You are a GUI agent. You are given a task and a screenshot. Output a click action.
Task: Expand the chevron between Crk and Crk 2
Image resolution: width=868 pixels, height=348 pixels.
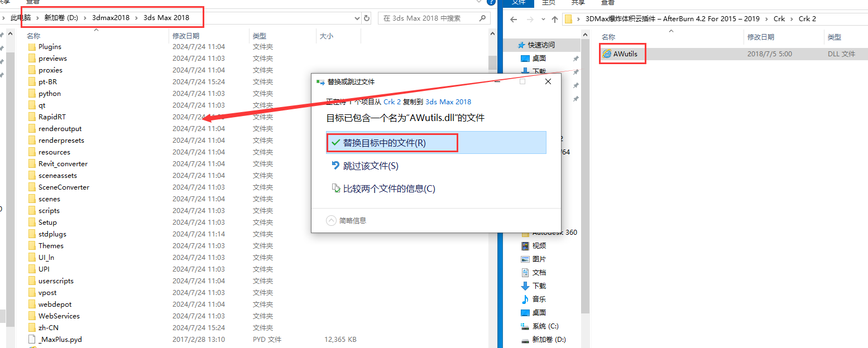pos(792,19)
